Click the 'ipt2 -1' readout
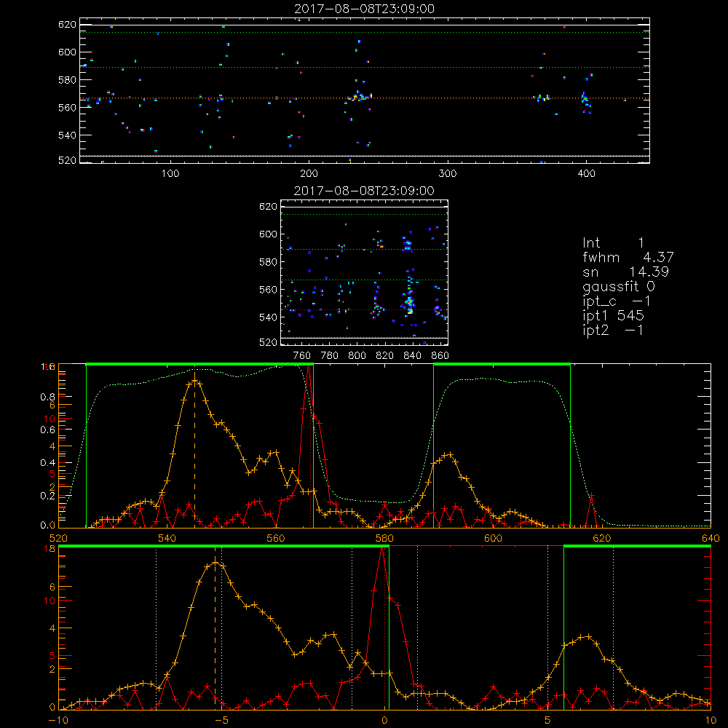The height and width of the screenshot is (728, 728). click(x=613, y=330)
